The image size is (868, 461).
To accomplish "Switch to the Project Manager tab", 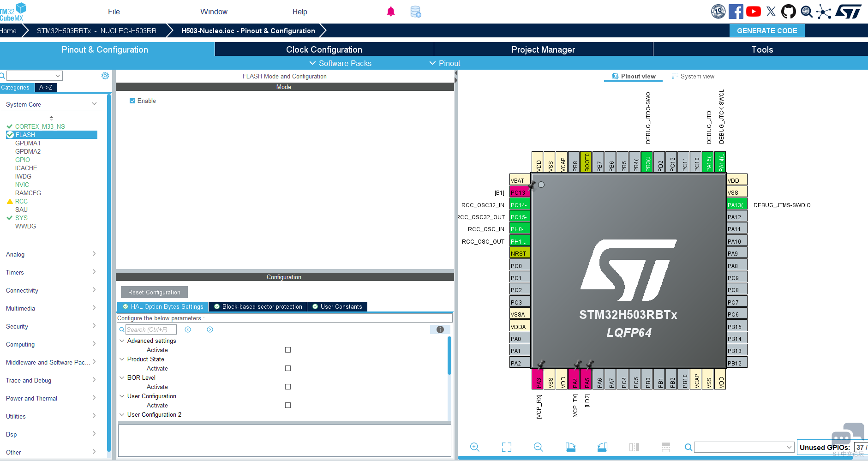I will point(543,49).
